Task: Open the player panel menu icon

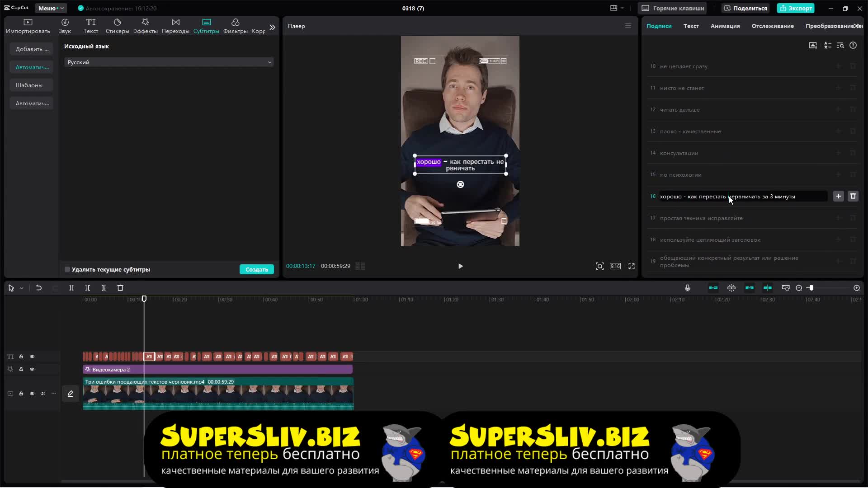Action: (628, 26)
